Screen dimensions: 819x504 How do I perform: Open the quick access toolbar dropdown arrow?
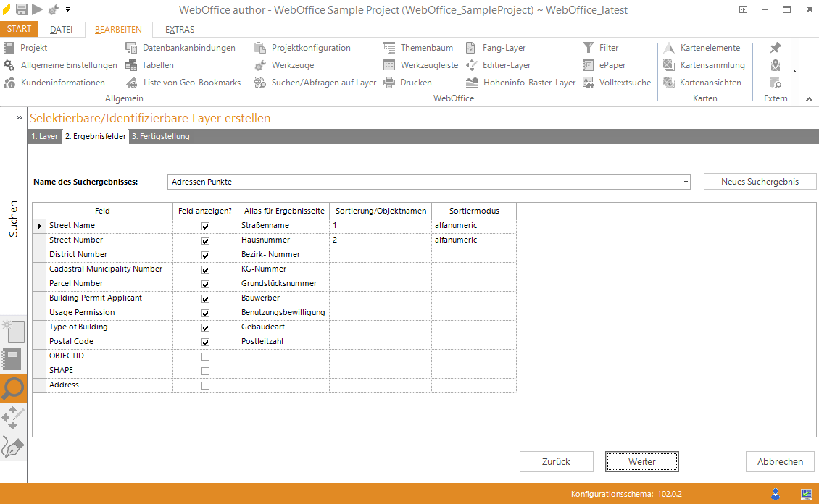click(67, 9)
